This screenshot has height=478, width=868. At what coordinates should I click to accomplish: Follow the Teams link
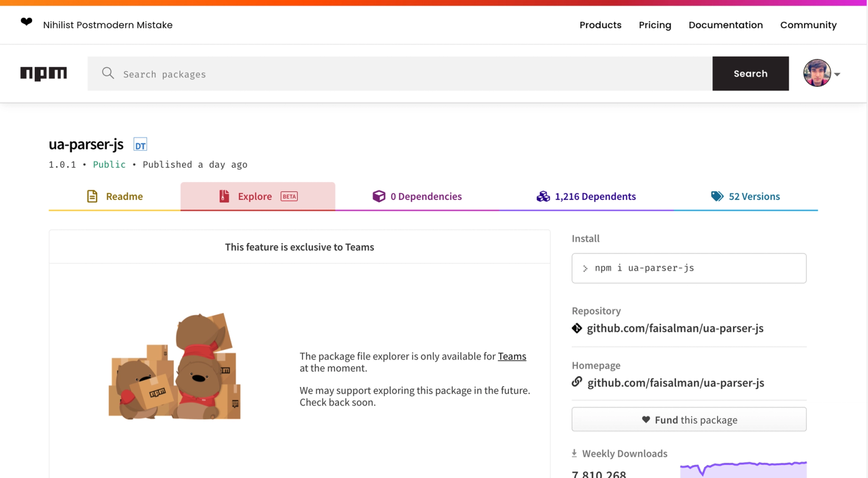[x=512, y=356]
